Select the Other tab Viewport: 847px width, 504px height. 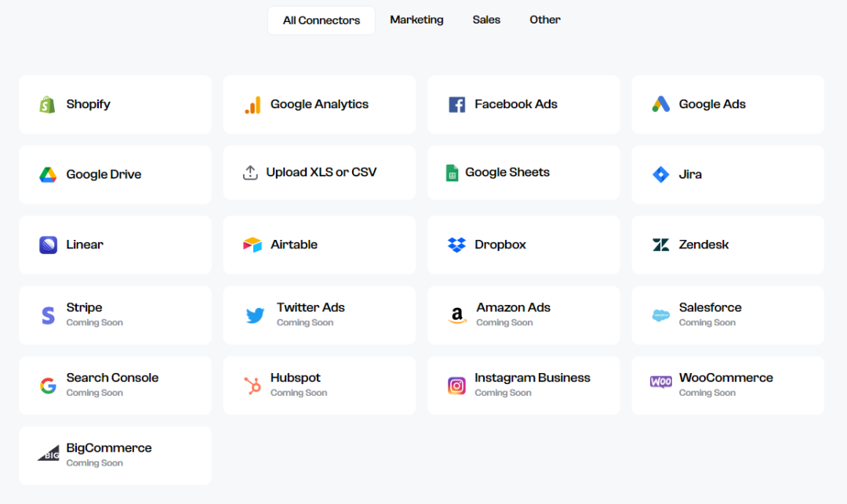pyautogui.click(x=545, y=20)
